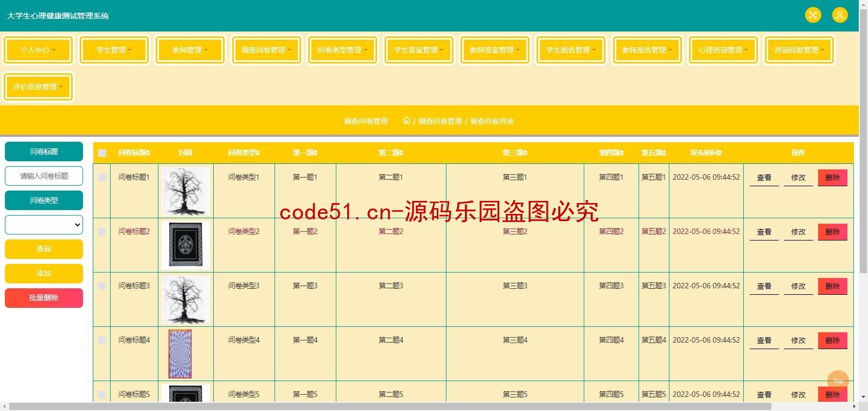Expand the 个人中心 menu

38,50
